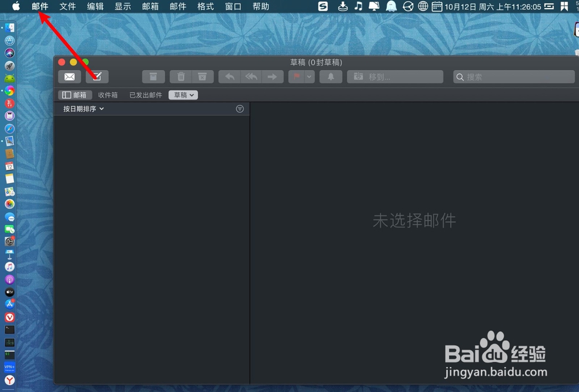The height and width of the screenshot is (392, 579).
Task: Switch to the 收件箱 mailbox tab
Action: pos(108,94)
